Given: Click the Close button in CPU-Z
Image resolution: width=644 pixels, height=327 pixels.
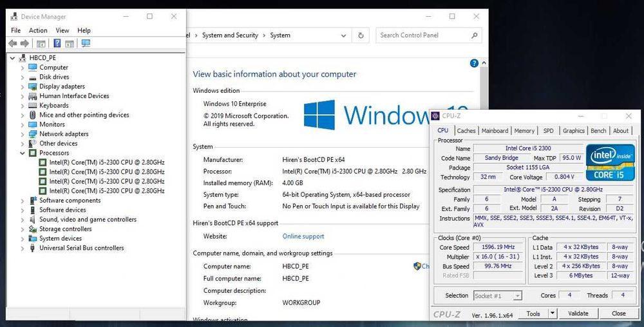Looking at the screenshot, I should (618, 313).
